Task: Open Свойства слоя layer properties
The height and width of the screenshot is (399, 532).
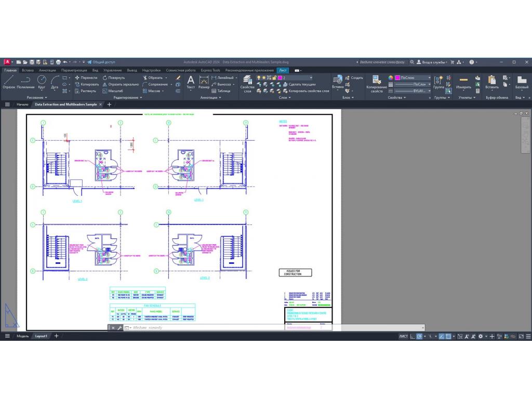Action: 247,83
